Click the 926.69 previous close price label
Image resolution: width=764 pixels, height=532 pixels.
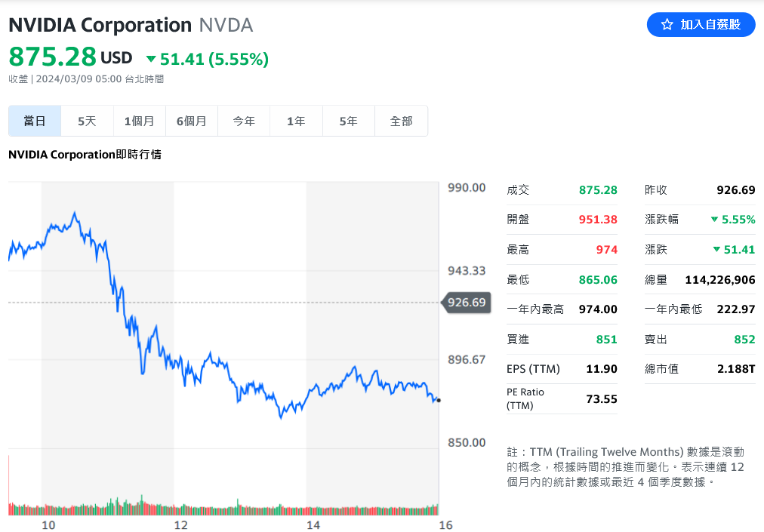coord(467,303)
